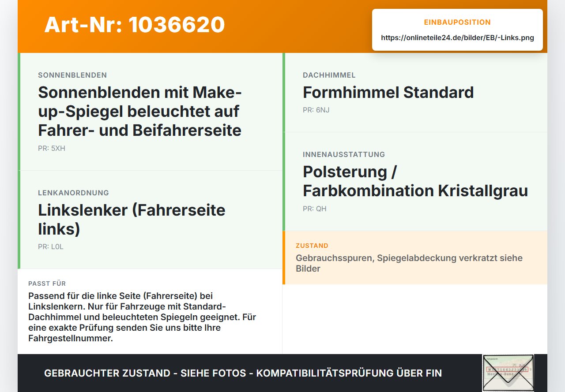This screenshot has width=565, height=392.
Task: Click the PR: 6NJ code
Action: (x=316, y=110)
